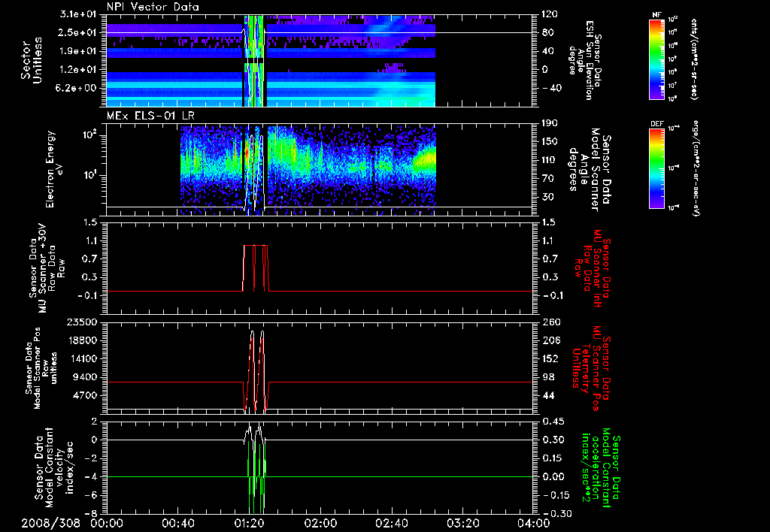The width and height of the screenshot is (770, 532).
Task: Click the '4700' scanner position tick value
Action: [x=85, y=395]
